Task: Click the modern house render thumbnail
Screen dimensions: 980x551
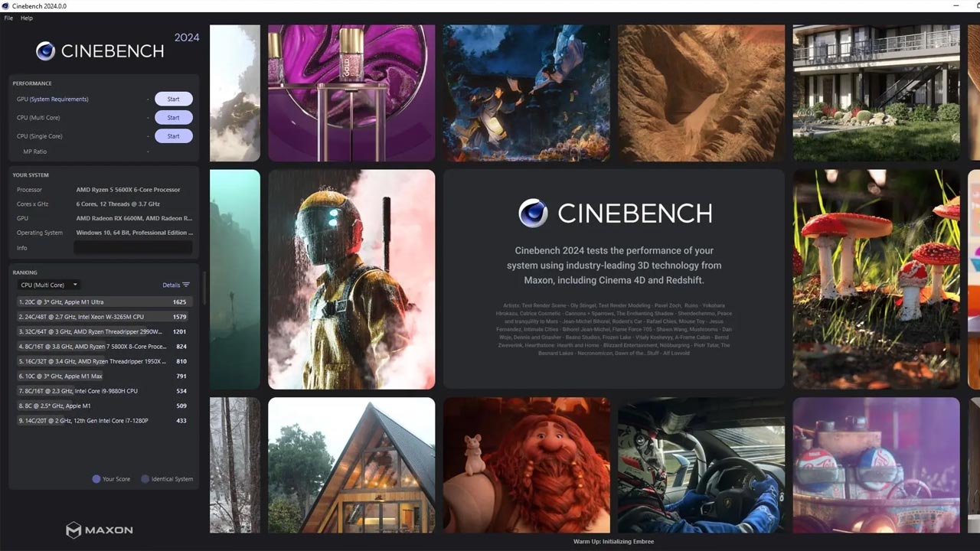Action: click(876, 93)
